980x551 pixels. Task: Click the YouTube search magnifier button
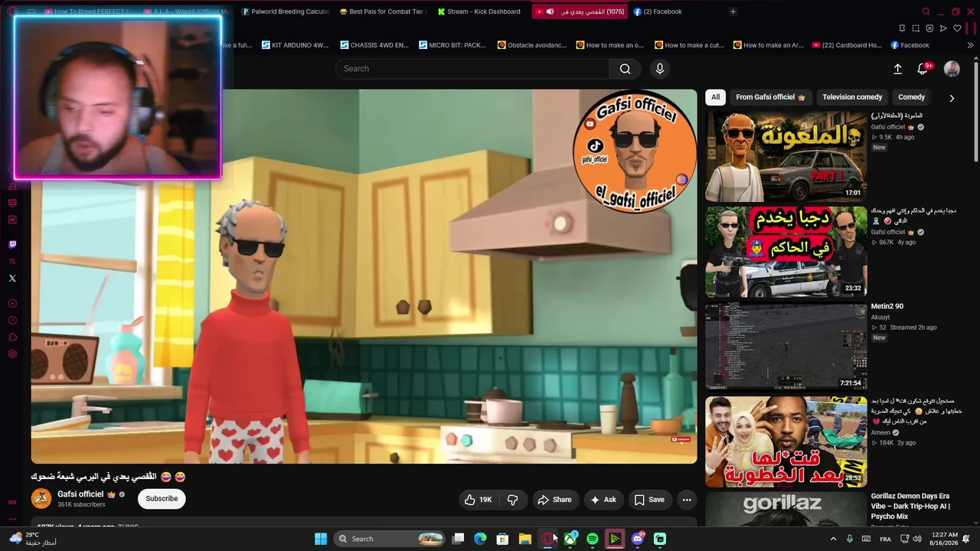click(x=625, y=69)
